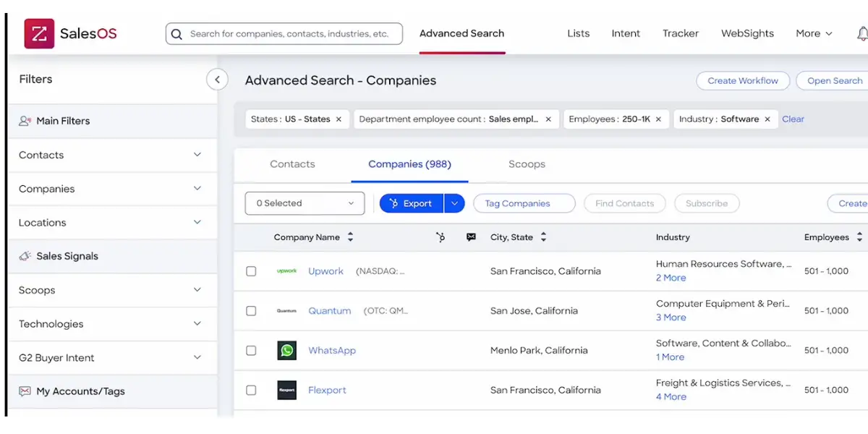Select the Quantum row checkbox
Viewport: 868px width, 434px height.
[251, 311]
